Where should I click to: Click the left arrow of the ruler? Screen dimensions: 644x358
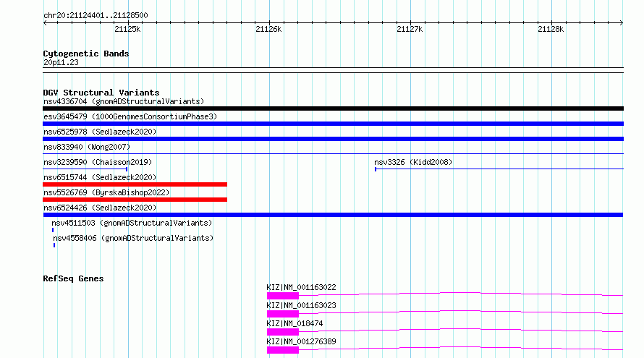(45, 23)
